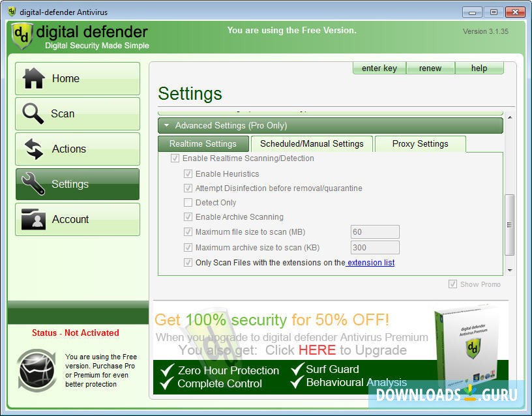
Task: Click the globe icon under Status
Action: [x=37, y=370]
